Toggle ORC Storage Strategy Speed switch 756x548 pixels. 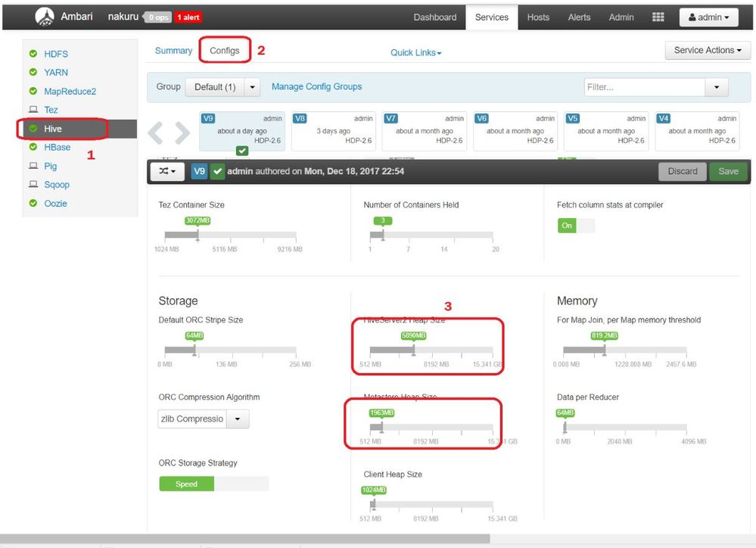click(x=213, y=484)
